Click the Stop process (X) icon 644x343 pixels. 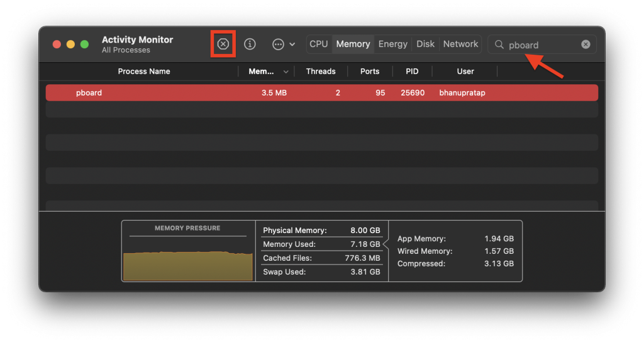coord(223,44)
